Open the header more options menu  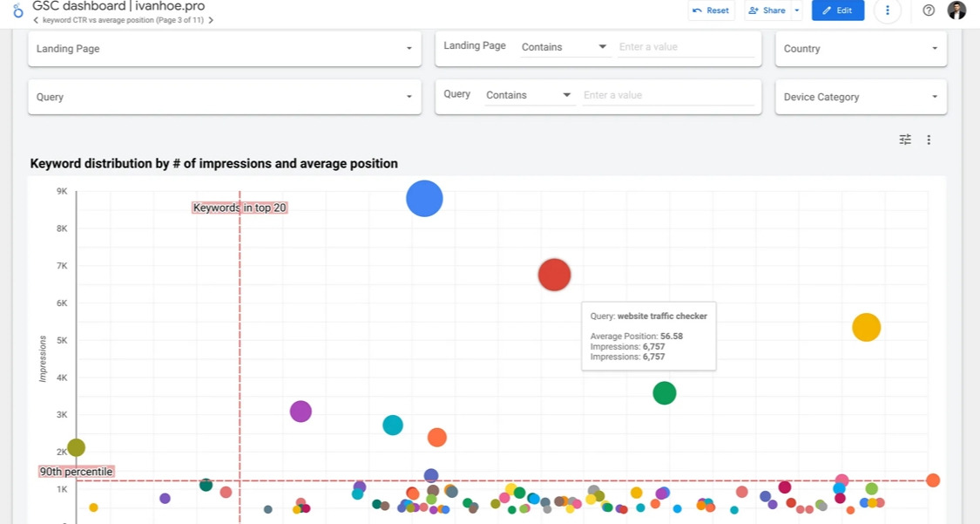tap(887, 10)
